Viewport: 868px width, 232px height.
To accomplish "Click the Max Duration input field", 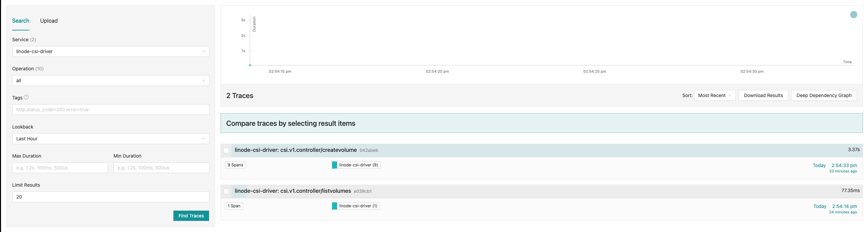I will (60, 168).
